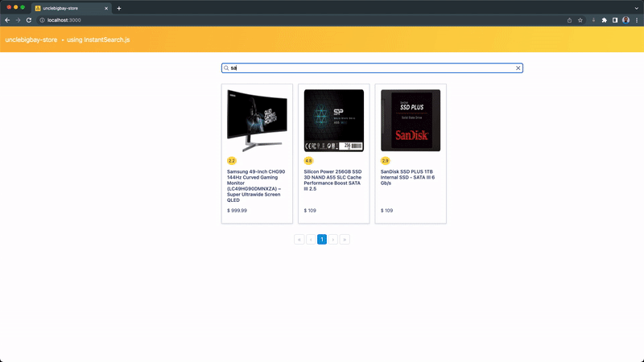This screenshot has height=362, width=644.
Task: Focus the product search input field
Action: 372,68
